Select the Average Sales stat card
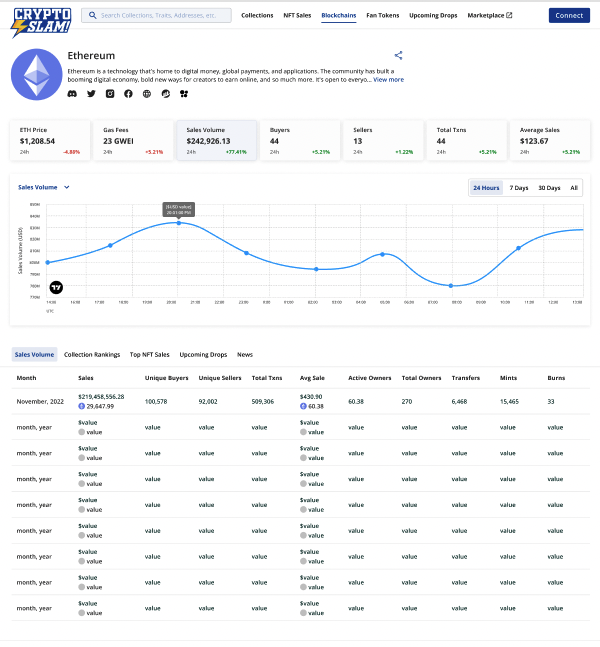 point(550,140)
